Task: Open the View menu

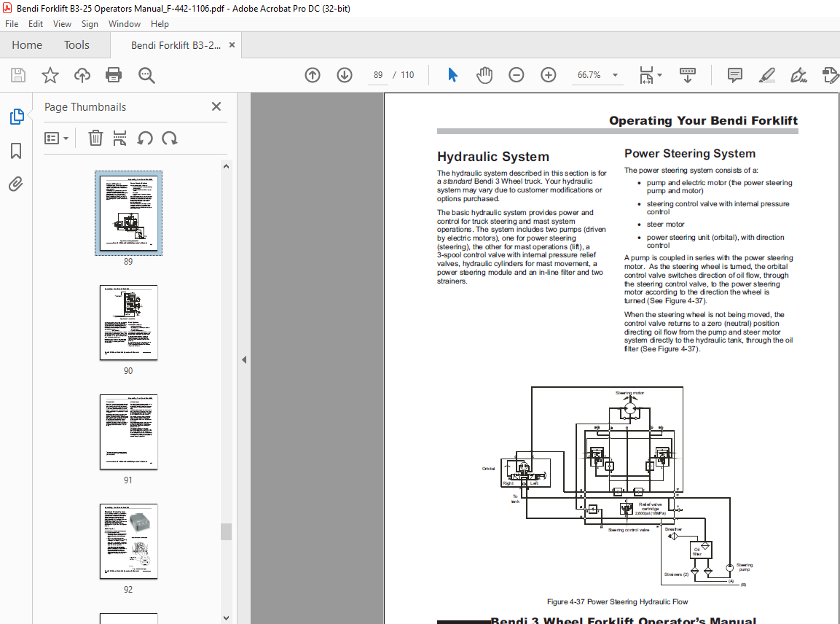Action: click(62, 24)
